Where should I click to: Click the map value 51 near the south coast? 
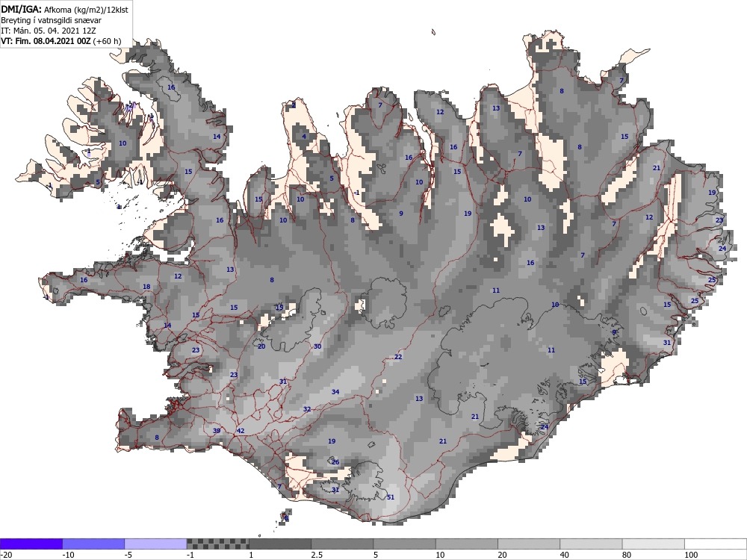391,497
